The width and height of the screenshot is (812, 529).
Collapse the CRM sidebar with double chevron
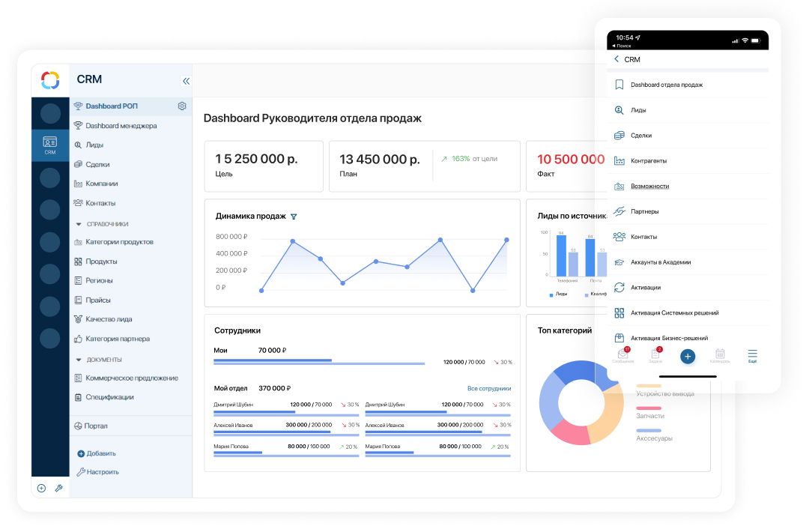186,81
